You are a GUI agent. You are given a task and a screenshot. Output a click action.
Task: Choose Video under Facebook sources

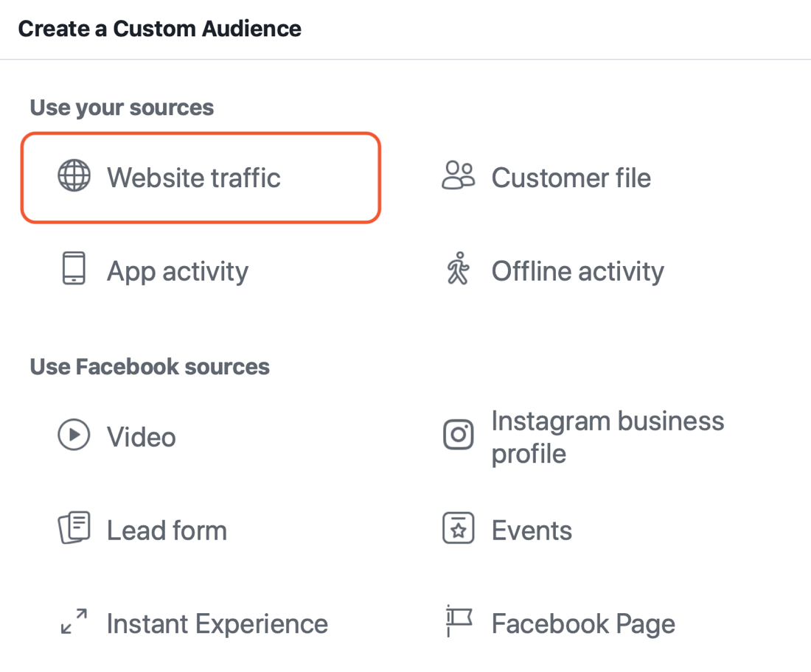(x=141, y=435)
